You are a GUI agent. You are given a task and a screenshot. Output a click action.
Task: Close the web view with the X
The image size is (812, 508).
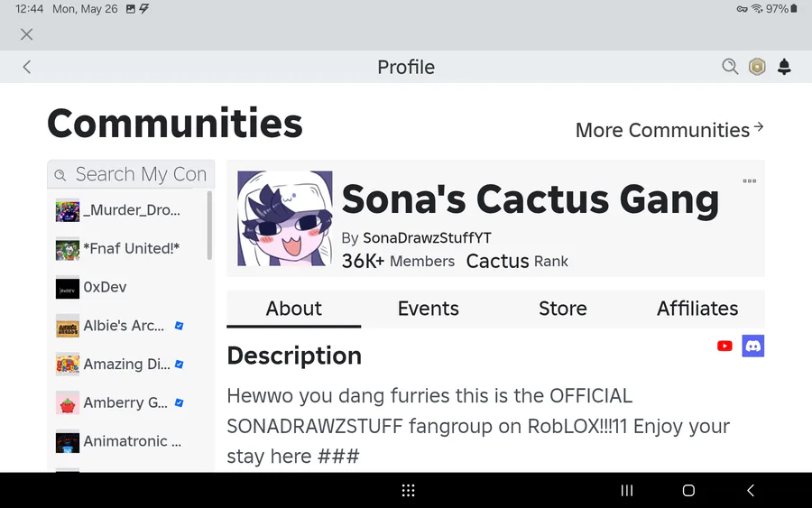26,34
